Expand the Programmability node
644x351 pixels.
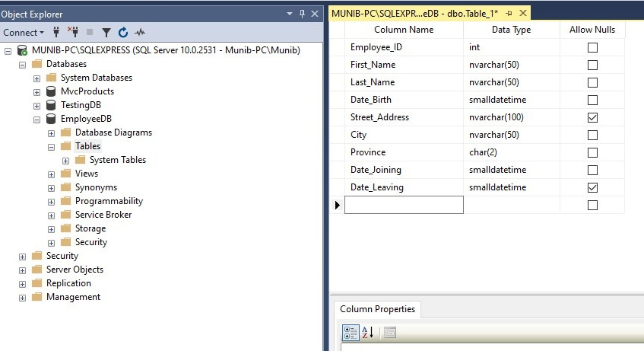point(51,202)
